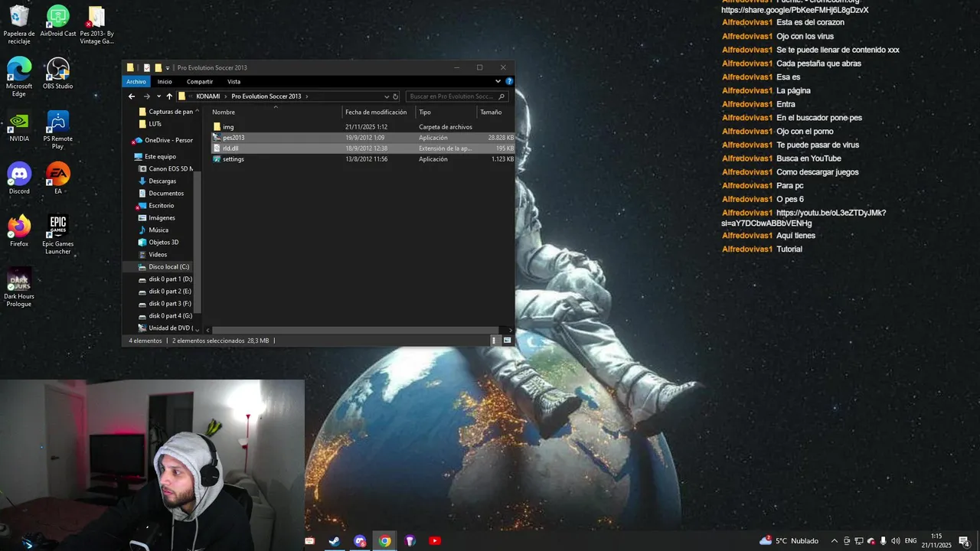Viewport: 980px width, 551px height.
Task: Open AirDroid Cast desktop icon
Action: (x=58, y=21)
